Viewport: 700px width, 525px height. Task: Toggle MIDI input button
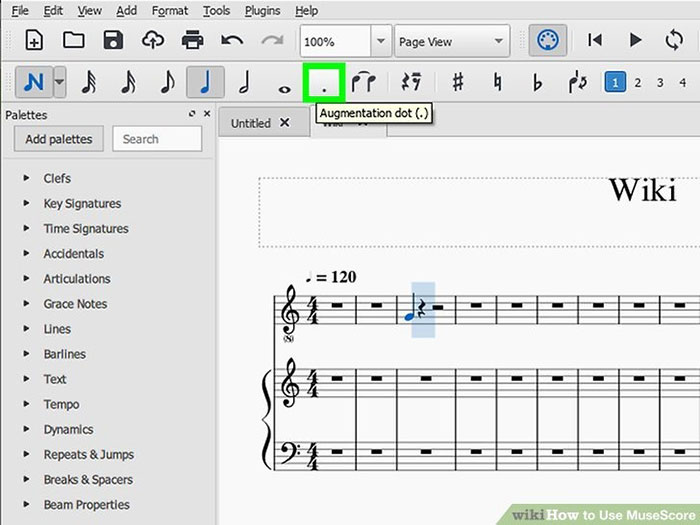point(548,41)
